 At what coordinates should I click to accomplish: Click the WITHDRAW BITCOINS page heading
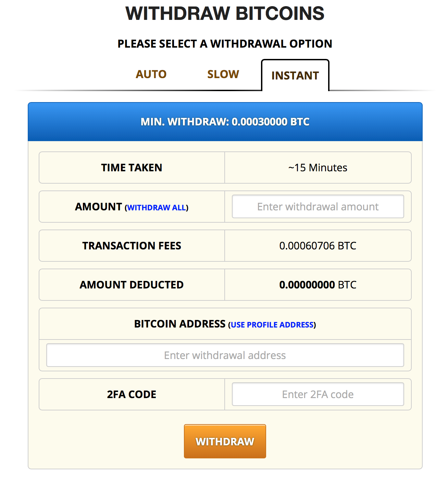pos(225,14)
